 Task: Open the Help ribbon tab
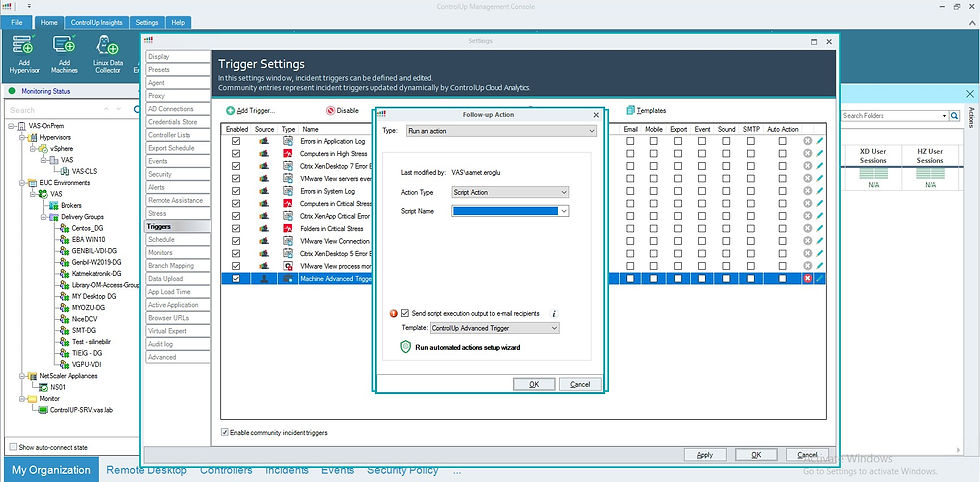[x=178, y=23]
